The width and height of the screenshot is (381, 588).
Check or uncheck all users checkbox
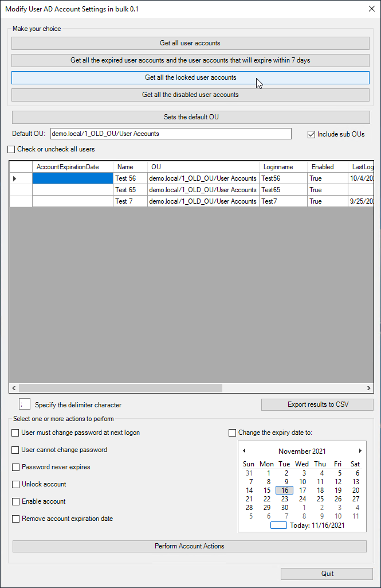tap(11, 149)
